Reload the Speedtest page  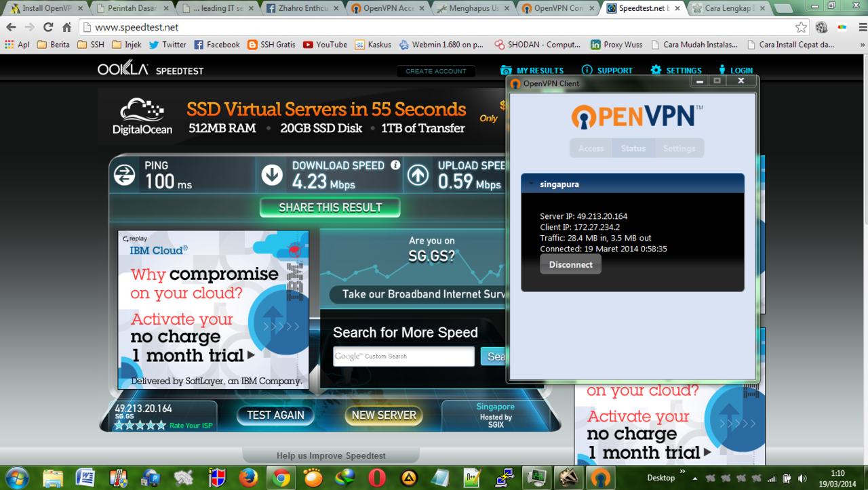[48, 28]
